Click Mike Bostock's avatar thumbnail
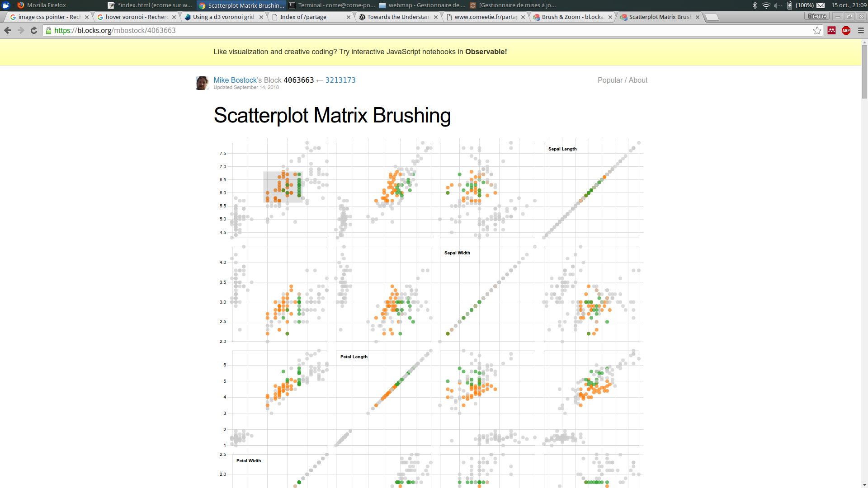Viewport: 868px width, 488px height. click(202, 83)
